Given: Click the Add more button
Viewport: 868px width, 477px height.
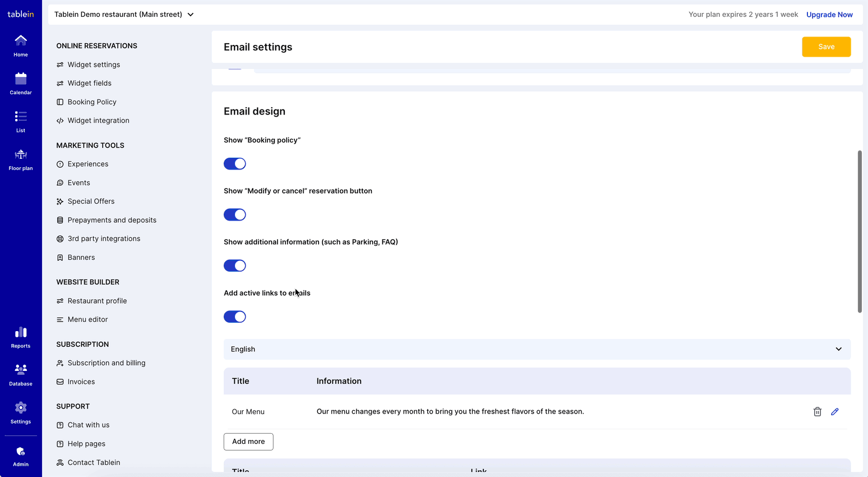Looking at the screenshot, I should pos(248,442).
